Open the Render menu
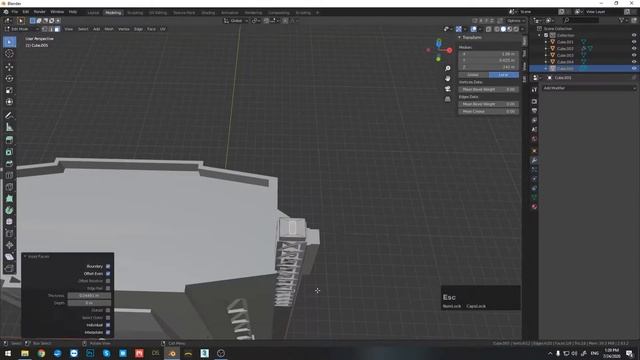Image resolution: width=640 pixels, height=360 pixels. click(x=40, y=12)
